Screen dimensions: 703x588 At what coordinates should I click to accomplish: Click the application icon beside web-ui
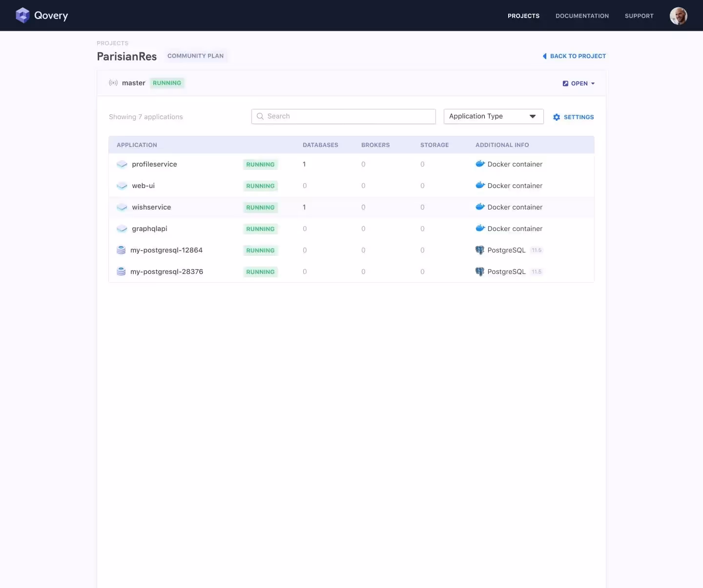[x=122, y=186]
